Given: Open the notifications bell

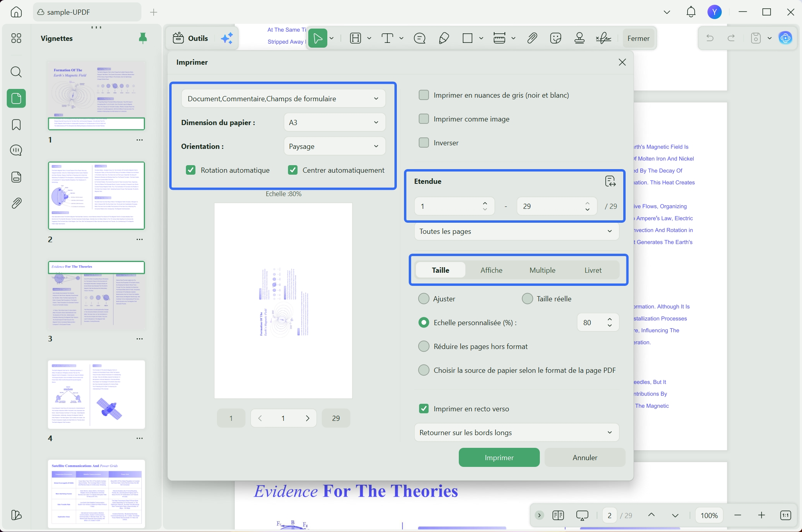Looking at the screenshot, I should point(691,12).
